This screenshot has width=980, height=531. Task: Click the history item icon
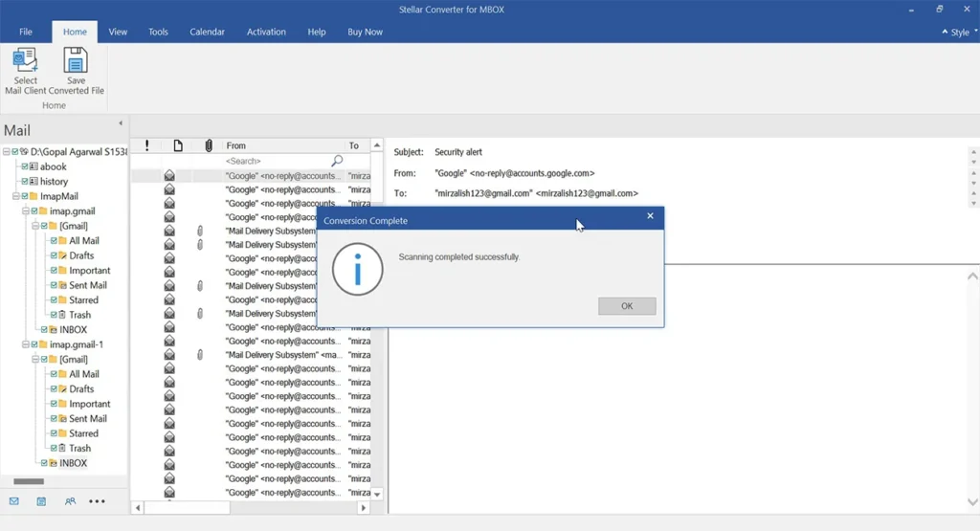(x=33, y=181)
